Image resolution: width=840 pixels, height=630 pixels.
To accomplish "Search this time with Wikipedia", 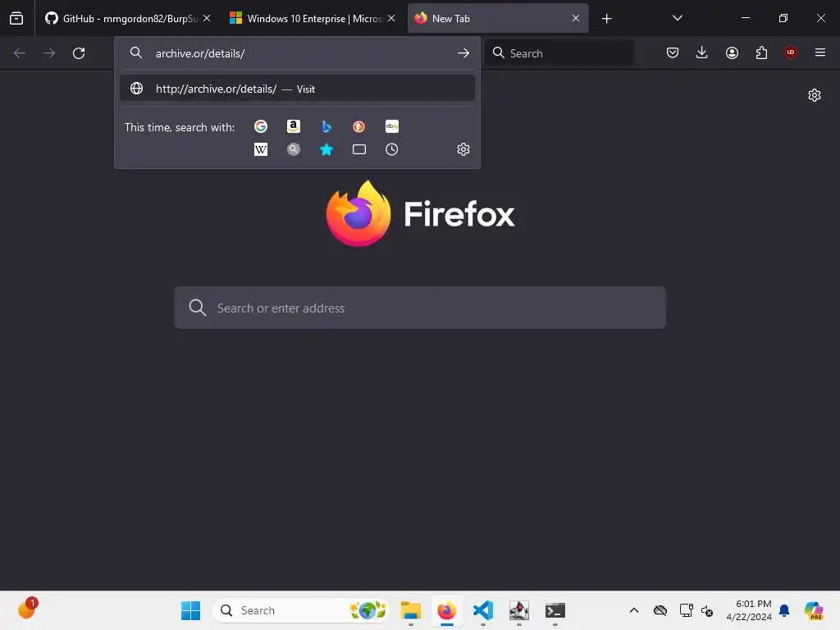I will click(x=261, y=149).
